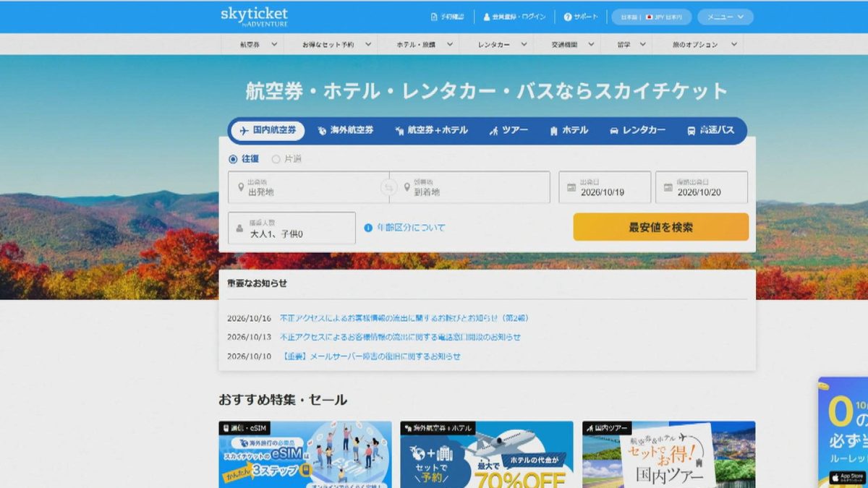Click the 出発地 departure input field
868x488 pixels.
pos(308,187)
